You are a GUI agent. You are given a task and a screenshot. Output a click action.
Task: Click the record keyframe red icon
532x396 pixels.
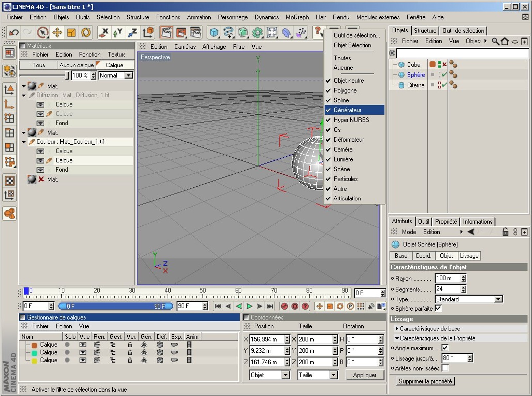pyautogui.click(x=284, y=306)
